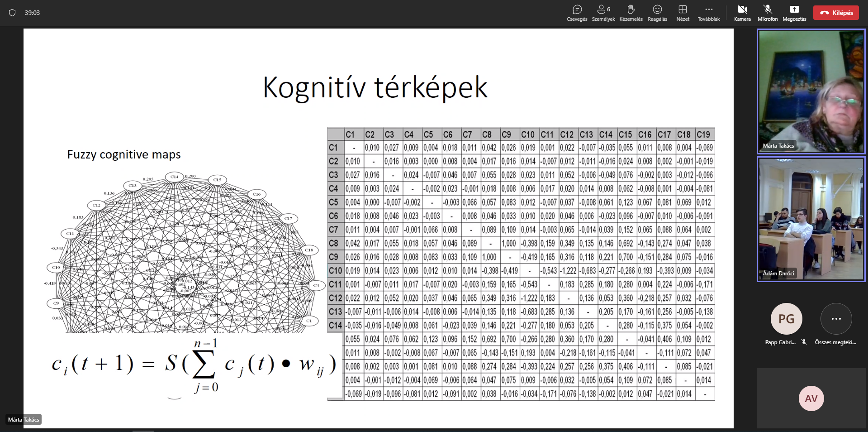Click the fuzzy cognitive map graph

[x=181, y=254]
